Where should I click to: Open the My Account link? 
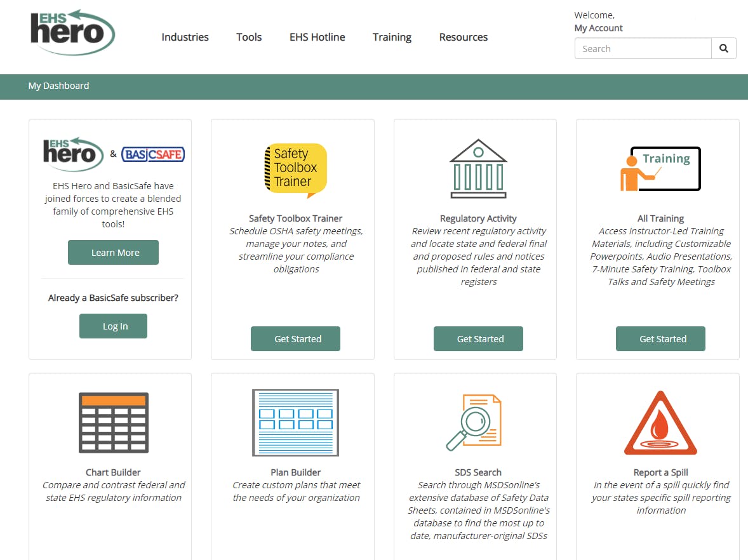(598, 28)
